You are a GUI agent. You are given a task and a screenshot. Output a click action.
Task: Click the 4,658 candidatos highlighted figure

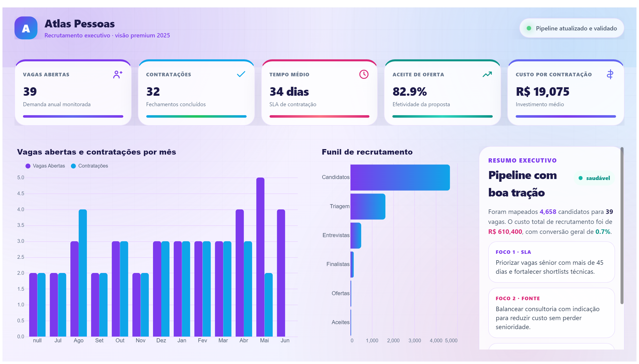pyautogui.click(x=548, y=212)
